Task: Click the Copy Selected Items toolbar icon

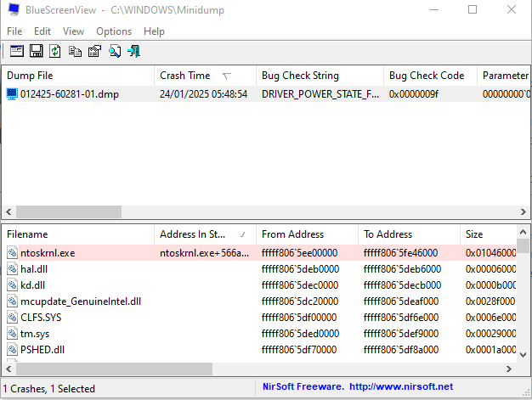Action: tap(75, 51)
